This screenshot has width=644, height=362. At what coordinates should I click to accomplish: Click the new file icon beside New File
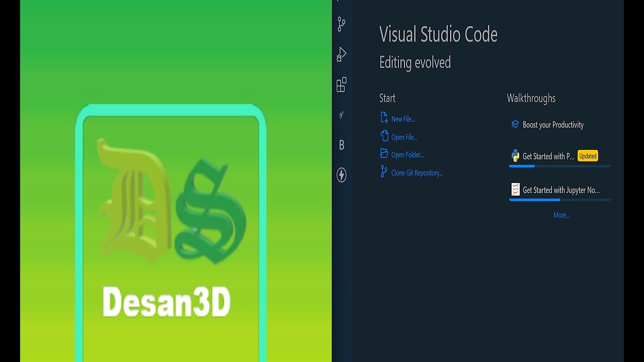[x=384, y=118]
